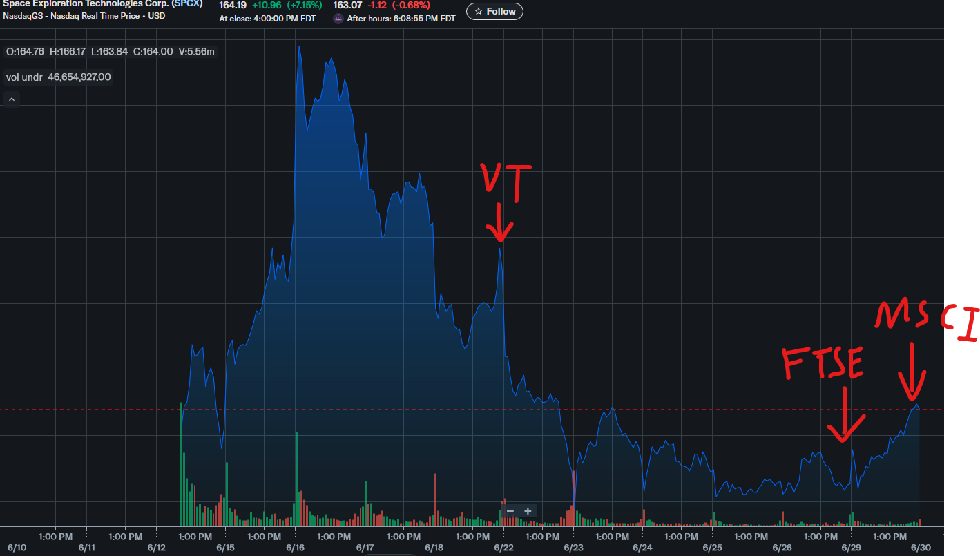
Task: Click the 'vol undr' indicator label
Action: pos(24,77)
